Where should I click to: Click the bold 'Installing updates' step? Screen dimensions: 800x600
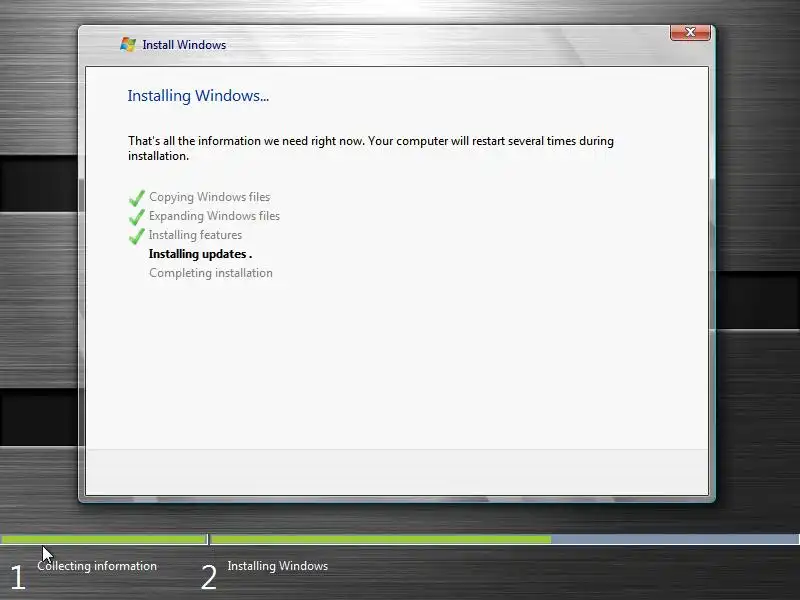(x=201, y=254)
